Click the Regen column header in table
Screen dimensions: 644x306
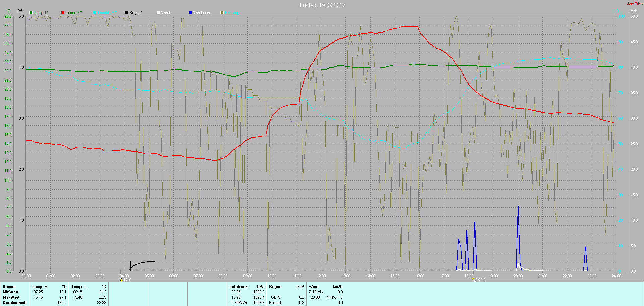[x=275, y=287]
